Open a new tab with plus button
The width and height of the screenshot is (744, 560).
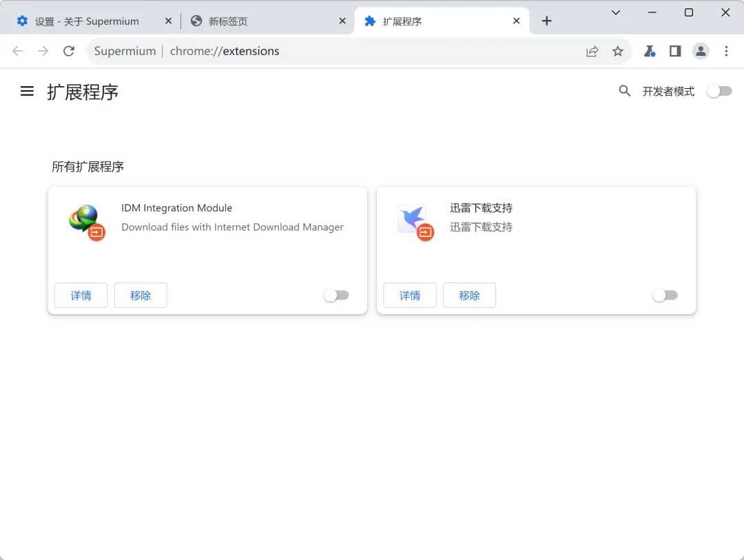click(x=546, y=21)
